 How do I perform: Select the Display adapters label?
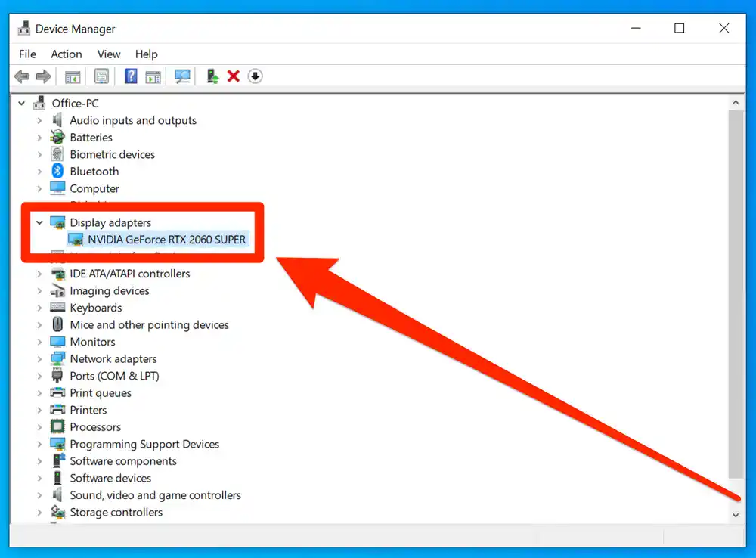pos(110,222)
